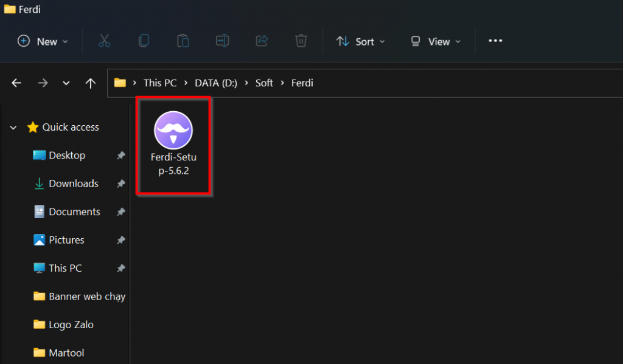This screenshot has width=623, height=364.
Task: Expand chevron after DATA (D:) breadcrumb
Action: pyautogui.click(x=246, y=83)
